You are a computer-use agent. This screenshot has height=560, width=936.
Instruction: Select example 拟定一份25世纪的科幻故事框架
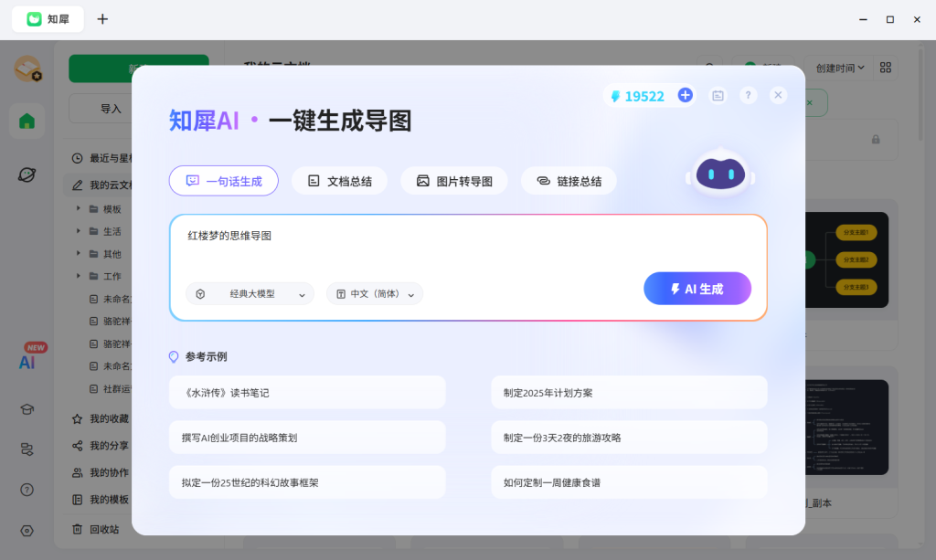[x=307, y=481]
